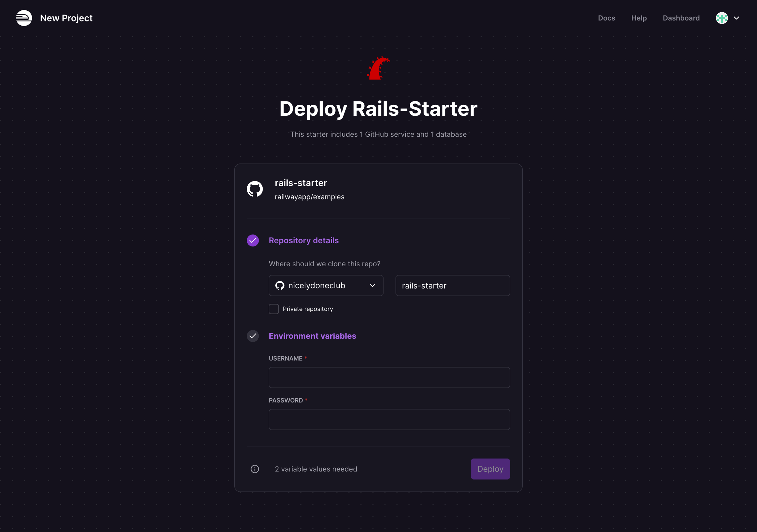The image size is (757, 532).
Task: Open the nicelydoneclub account dropdown
Action: coord(326,286)
